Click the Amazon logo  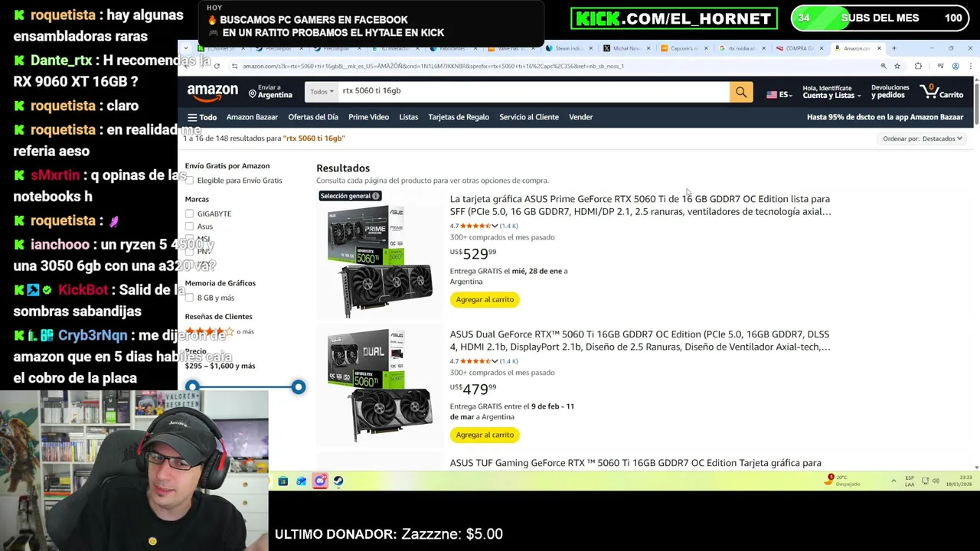click(212, 92)
